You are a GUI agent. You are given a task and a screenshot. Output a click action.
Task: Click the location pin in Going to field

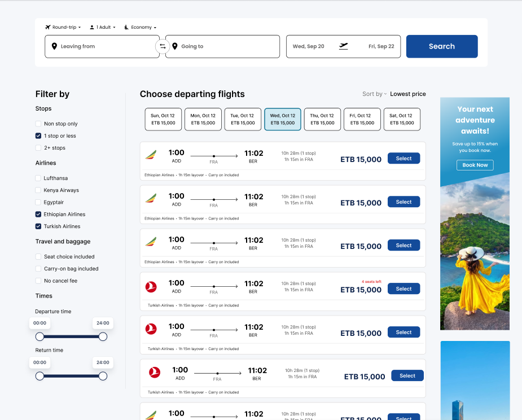click(x=175, y=46)
